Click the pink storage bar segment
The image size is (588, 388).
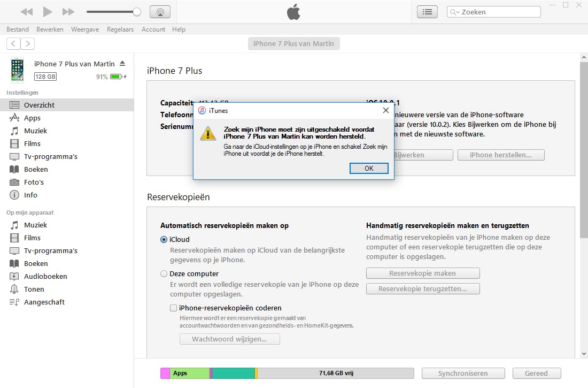coord(165,373)
